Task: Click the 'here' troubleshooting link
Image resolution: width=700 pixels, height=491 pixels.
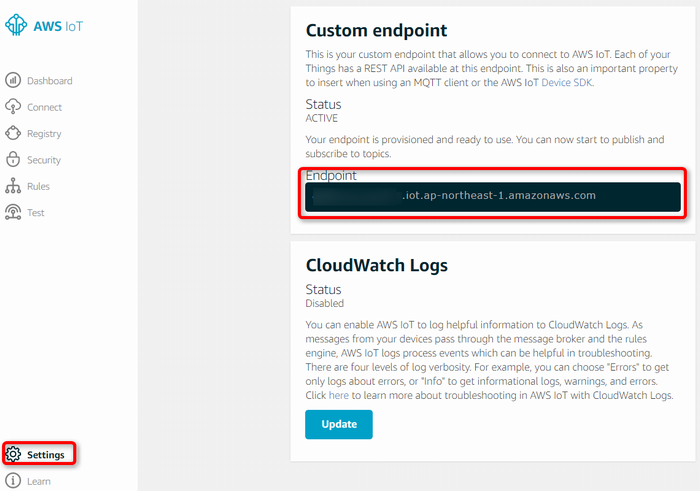Action: pyautogui.click(x=338, y=395)
